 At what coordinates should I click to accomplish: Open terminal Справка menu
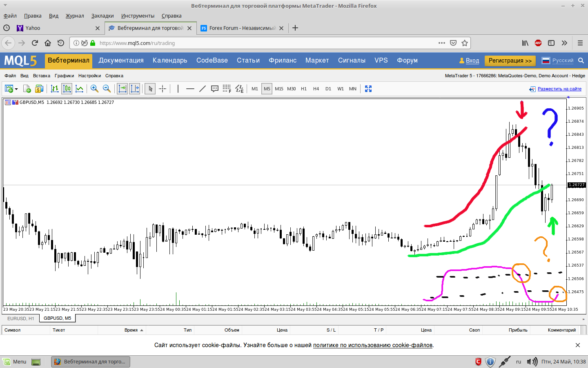114,76
